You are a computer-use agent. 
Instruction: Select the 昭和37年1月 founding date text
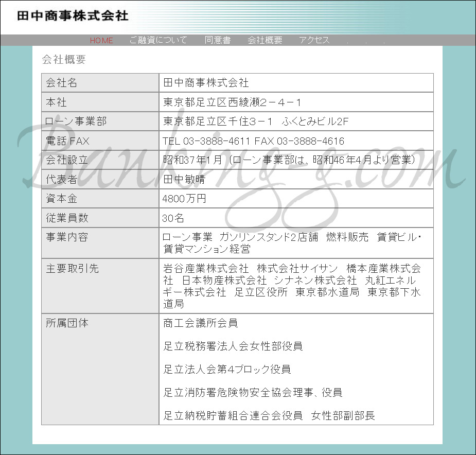click(193, 160)
